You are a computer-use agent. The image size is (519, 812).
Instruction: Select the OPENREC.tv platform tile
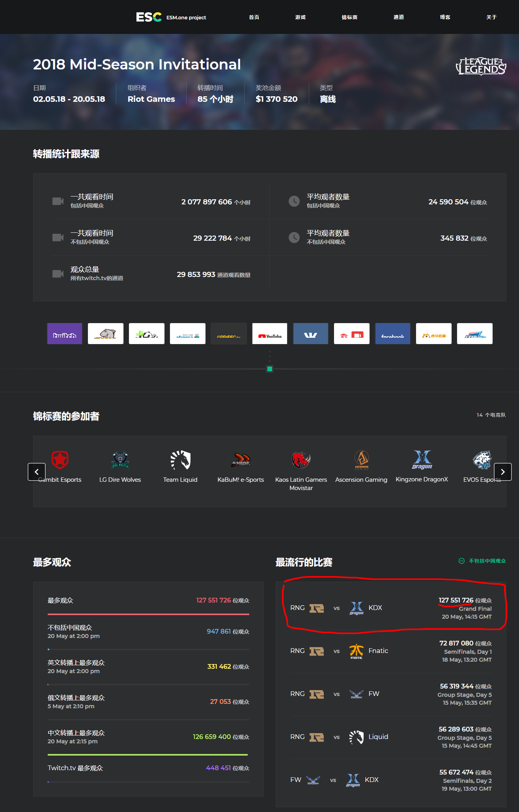tap(229, 334)
